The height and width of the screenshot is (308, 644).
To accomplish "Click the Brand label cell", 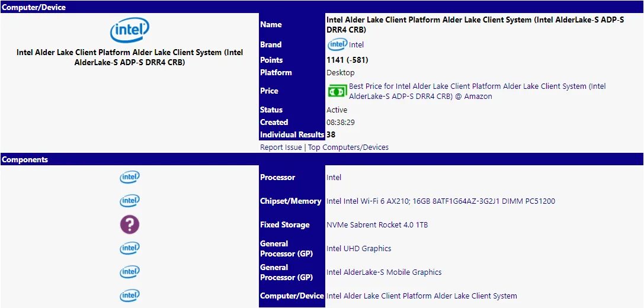I will [x=292, y=45].
